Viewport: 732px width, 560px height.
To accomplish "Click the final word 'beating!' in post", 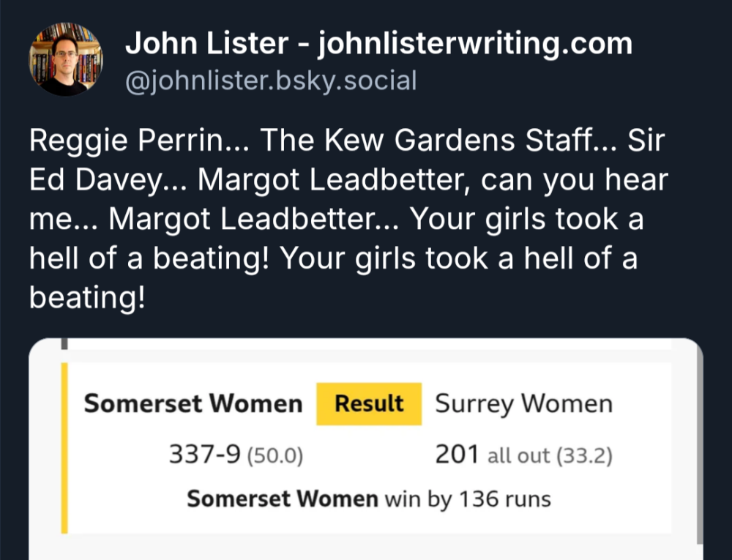I will click(x=87, y=298).
